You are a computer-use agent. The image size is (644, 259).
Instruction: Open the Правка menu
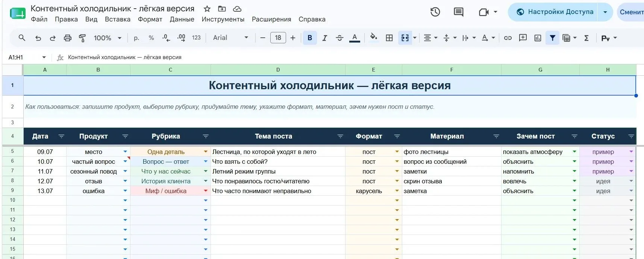[x=66, y=19]
